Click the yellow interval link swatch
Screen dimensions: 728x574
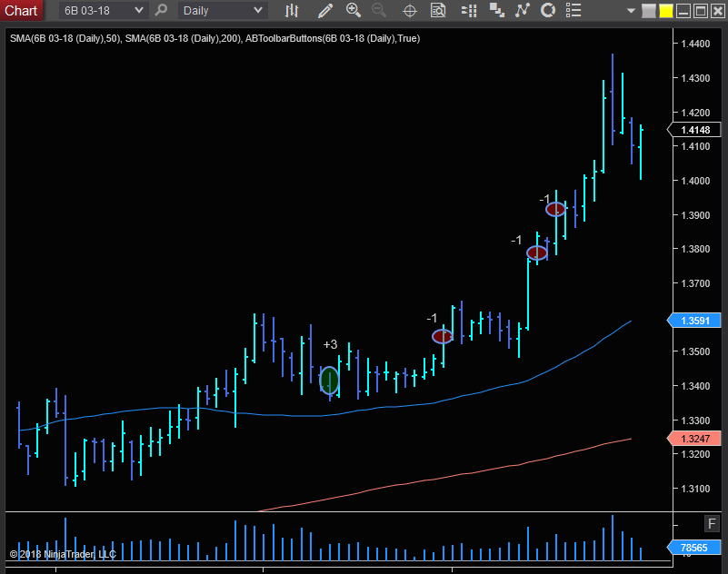pos(666,11)
